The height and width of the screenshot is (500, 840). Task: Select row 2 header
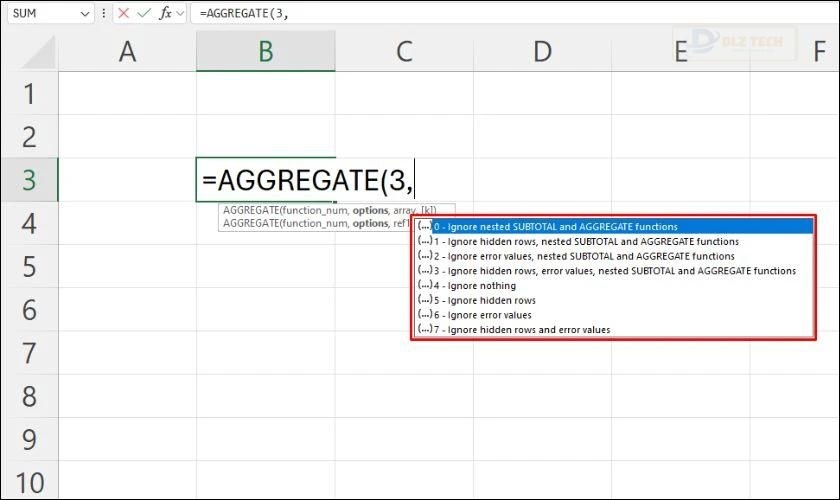(x=29, y=136)
